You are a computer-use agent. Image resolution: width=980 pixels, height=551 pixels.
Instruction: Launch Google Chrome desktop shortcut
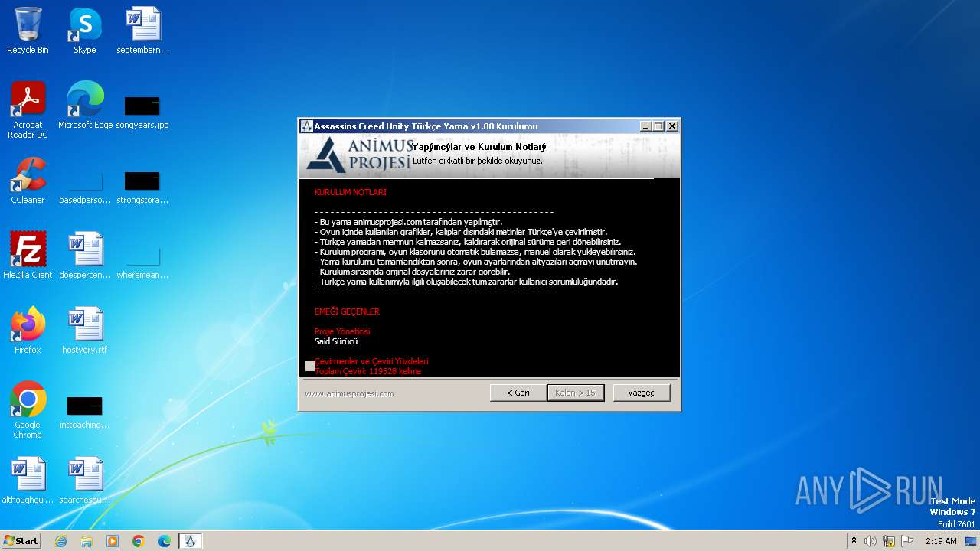28,410
